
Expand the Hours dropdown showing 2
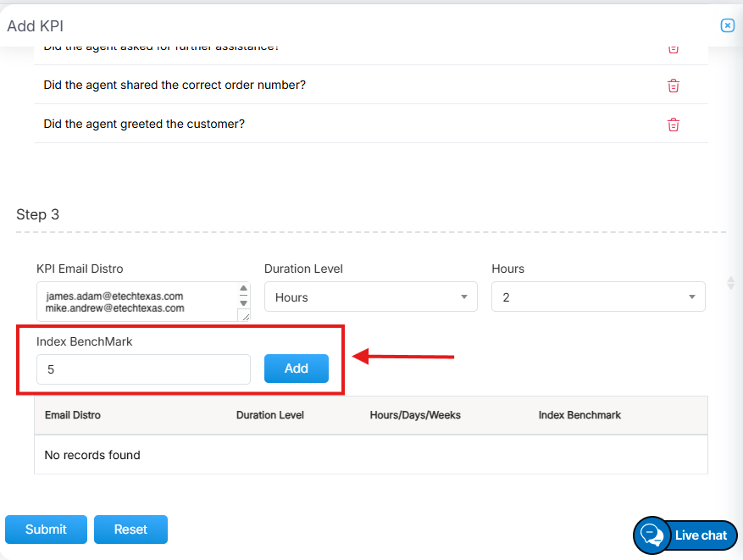click(598, 297)
